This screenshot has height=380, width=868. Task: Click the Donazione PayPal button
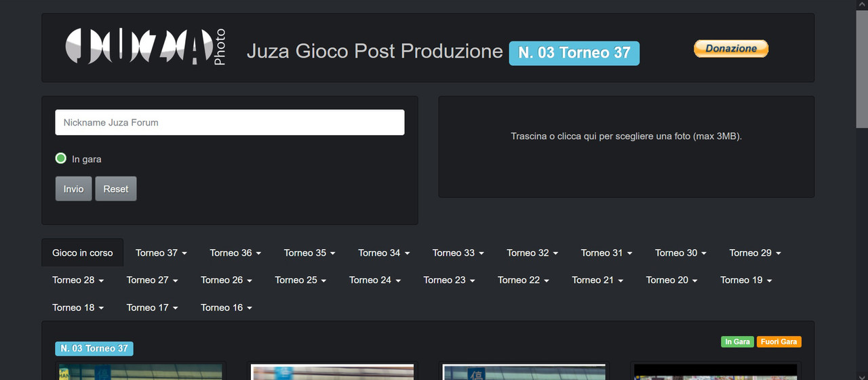pos(730,48)
